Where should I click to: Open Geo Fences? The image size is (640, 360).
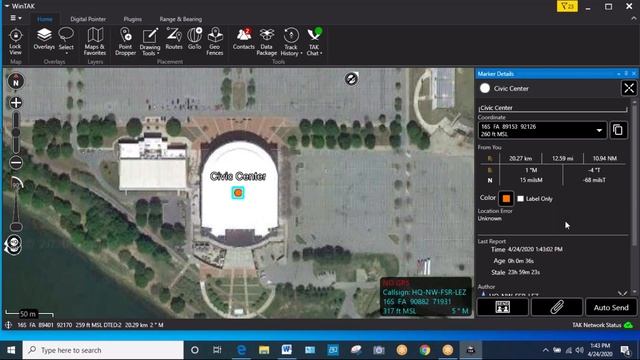point(215,41)
